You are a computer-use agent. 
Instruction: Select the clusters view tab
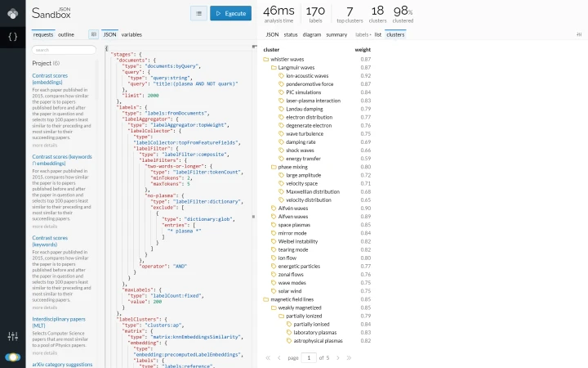click(395, 34)
